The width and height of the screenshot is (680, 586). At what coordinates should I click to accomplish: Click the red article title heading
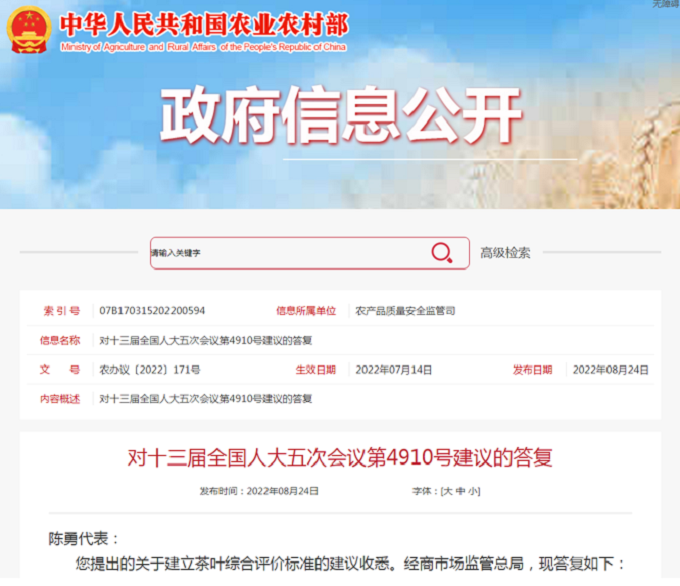click(x=340, y=458)
